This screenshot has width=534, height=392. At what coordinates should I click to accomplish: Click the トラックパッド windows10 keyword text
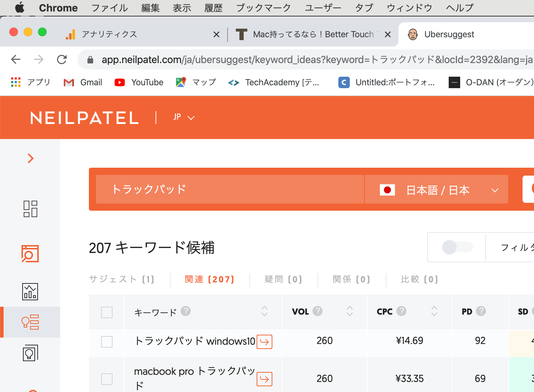pos(195,341)
